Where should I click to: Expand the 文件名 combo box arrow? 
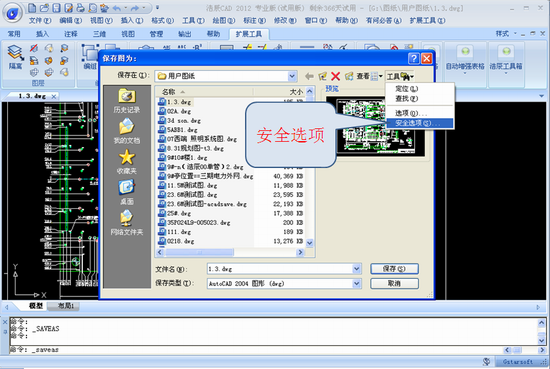click(x=357, y=269)
